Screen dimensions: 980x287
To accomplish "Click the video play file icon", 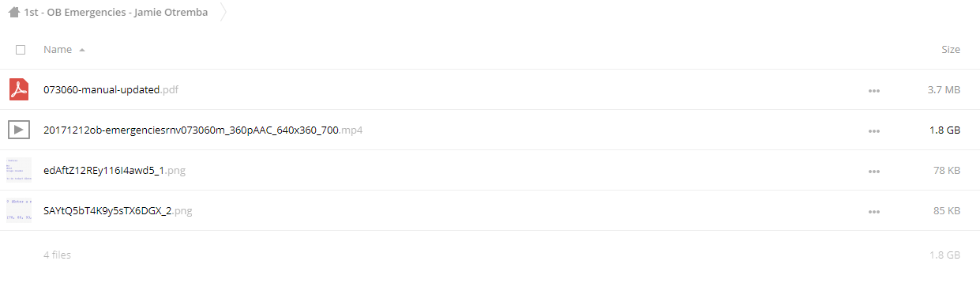I will [19, 130].
